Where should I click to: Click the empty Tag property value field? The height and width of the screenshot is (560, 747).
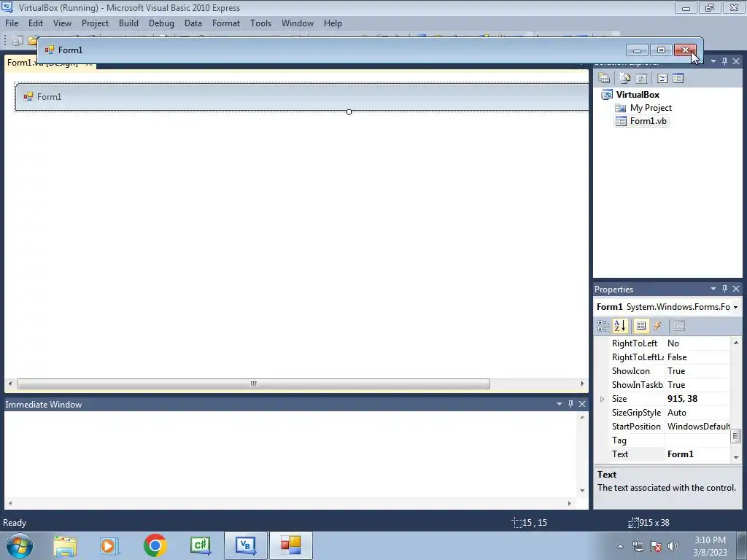(x=697, y=440)
